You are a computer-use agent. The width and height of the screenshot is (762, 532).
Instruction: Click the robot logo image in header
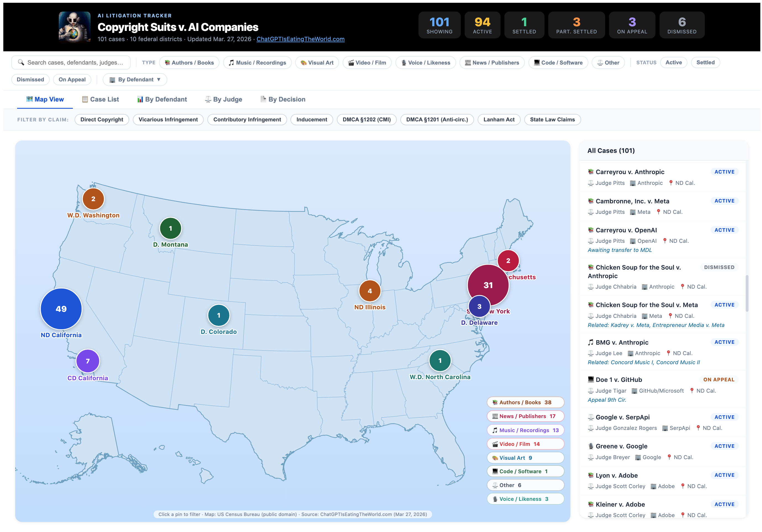click(75, 27)
